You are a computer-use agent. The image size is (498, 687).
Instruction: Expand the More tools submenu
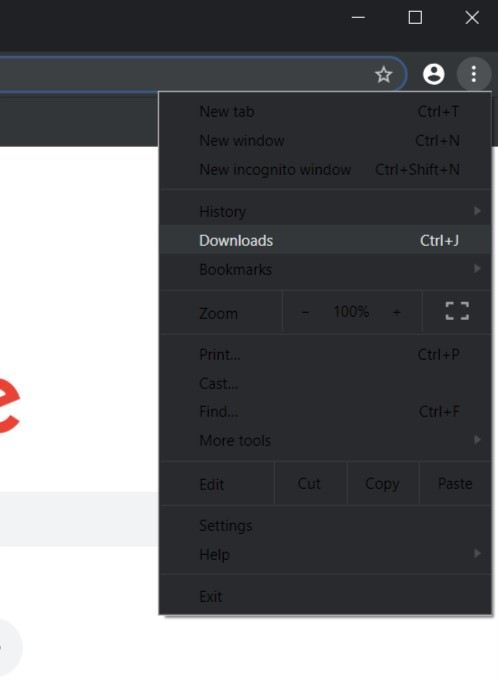point(325,440)
